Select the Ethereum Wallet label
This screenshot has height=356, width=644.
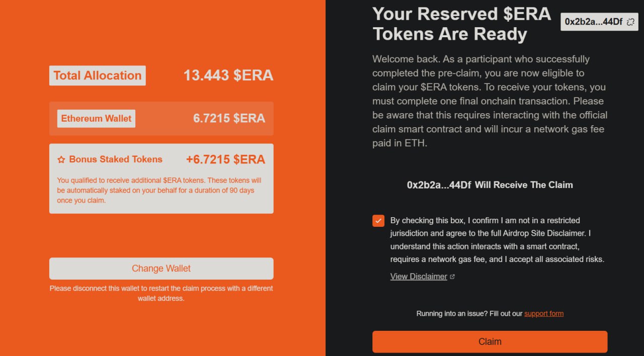96,119
